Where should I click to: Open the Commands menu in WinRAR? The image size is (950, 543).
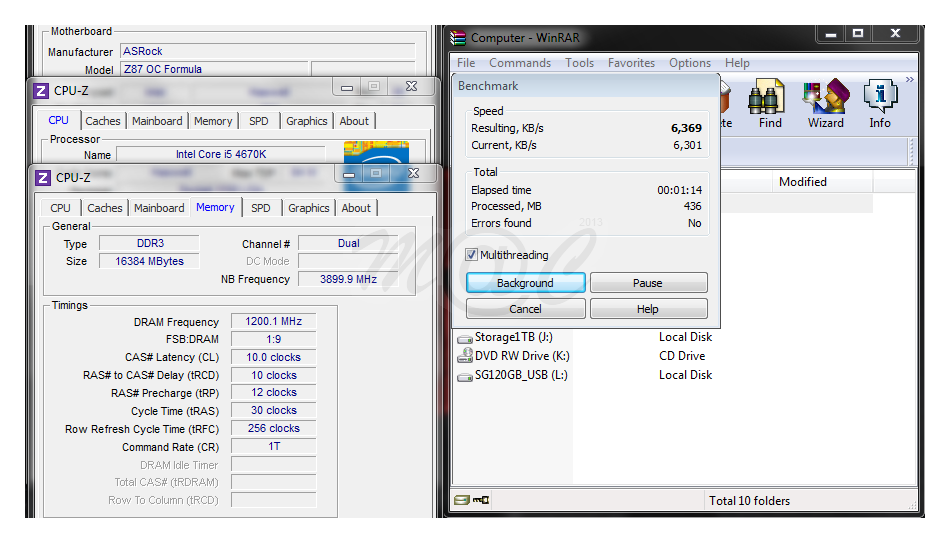pos(519,63)
